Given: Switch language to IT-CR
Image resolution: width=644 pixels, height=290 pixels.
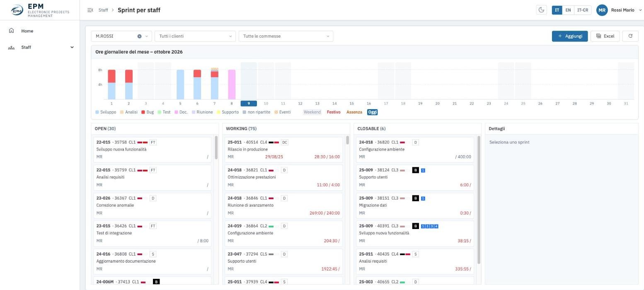Looking at the screenshot, I should click(x=583, y=10).
